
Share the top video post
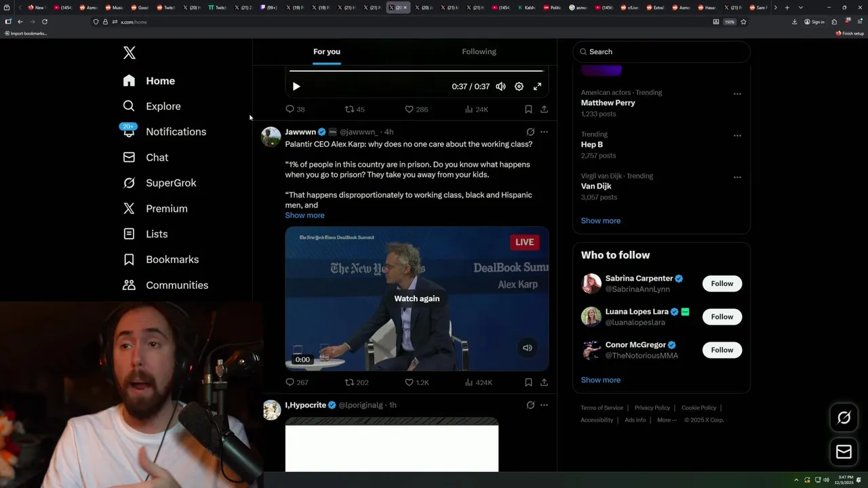[x=544, y=109]
